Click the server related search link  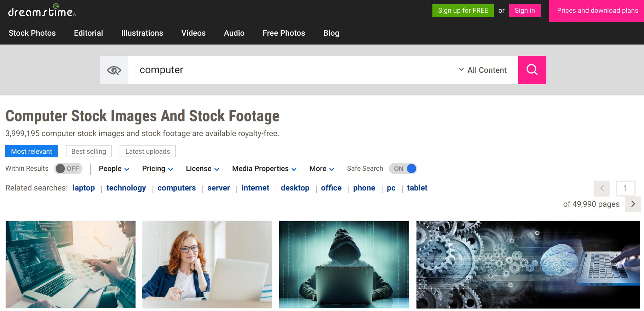tap(219, 188)
